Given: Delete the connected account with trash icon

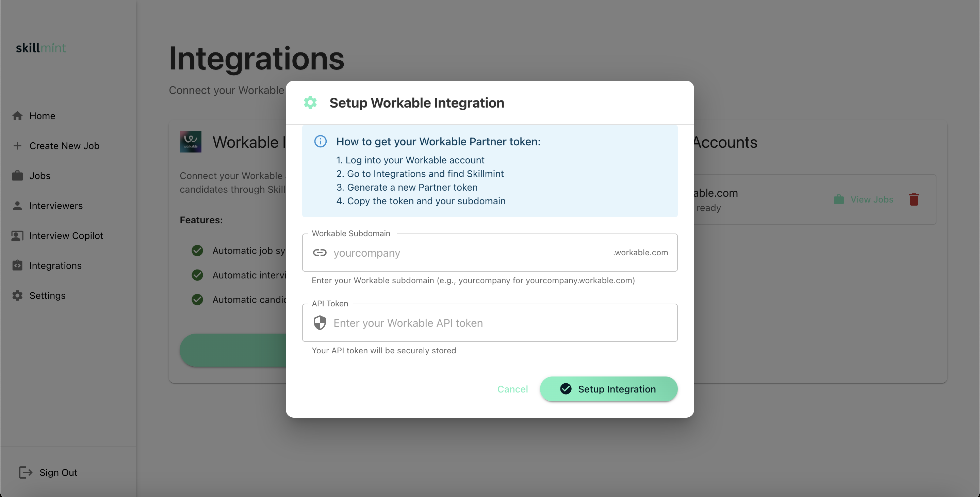Looking at the screenshot, I should [x=914, y=199].
